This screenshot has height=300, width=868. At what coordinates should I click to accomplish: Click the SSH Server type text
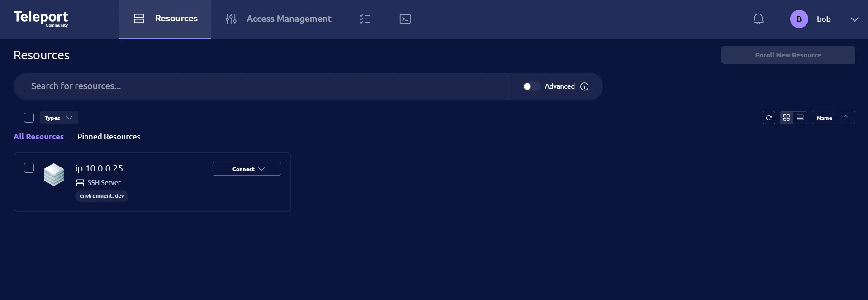(x=104, y=183)
